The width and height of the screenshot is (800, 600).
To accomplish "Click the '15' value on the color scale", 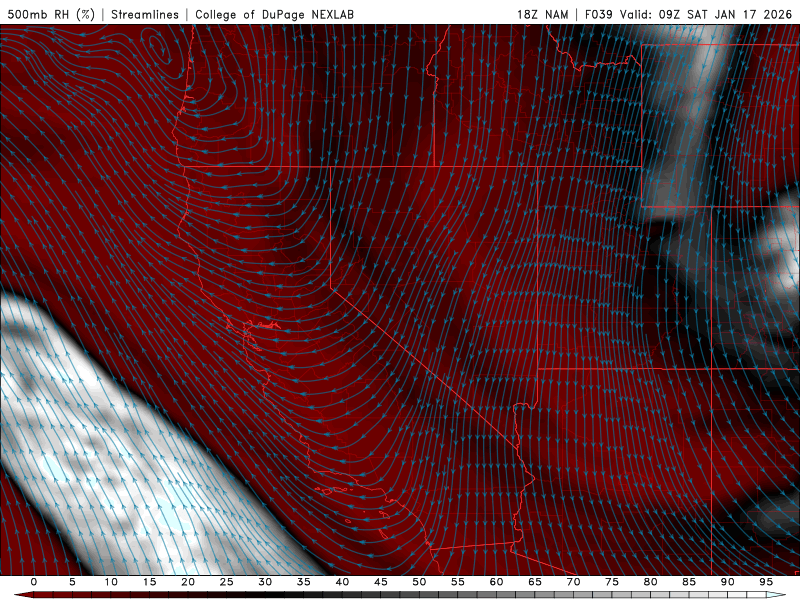I will pos(149,582).
